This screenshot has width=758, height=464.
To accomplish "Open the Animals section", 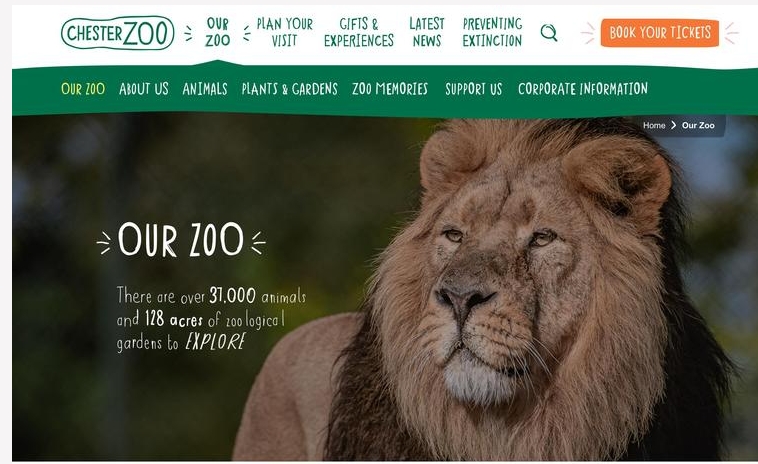I will coord(204,89).
